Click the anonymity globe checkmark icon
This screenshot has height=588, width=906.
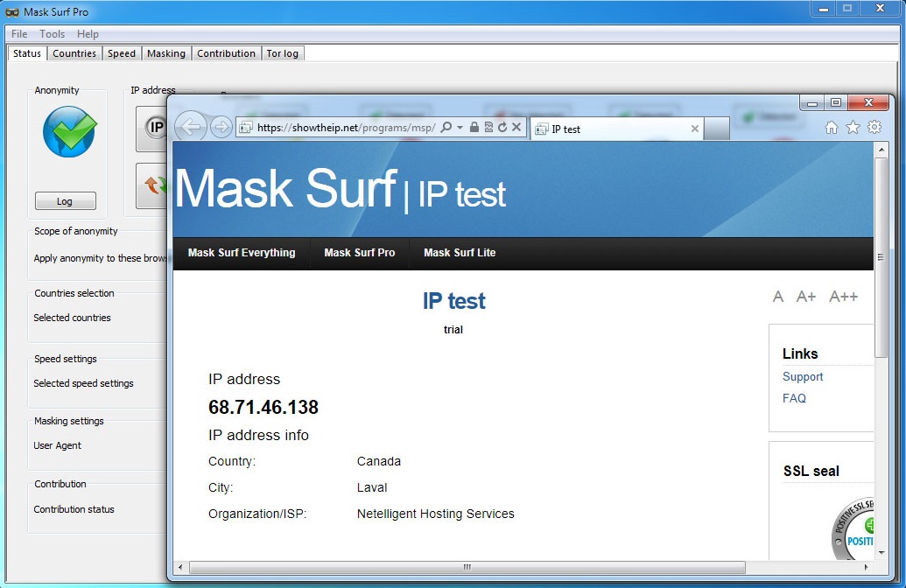70,131
